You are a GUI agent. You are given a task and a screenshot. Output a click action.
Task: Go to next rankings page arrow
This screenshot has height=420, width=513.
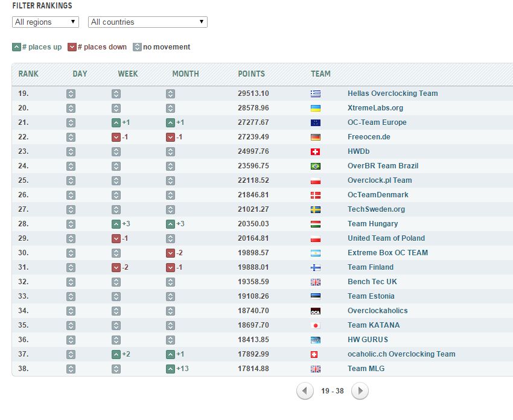(x=360, y=391)
